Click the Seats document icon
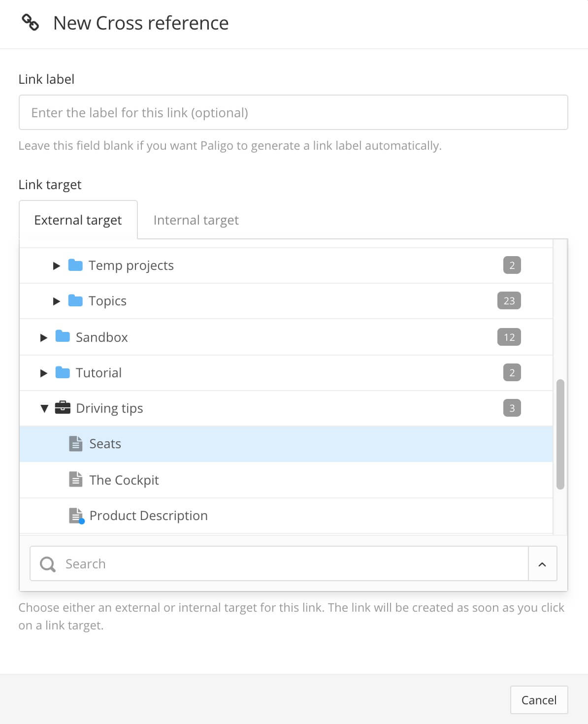This screenshot has width=588, height=724. (x=75, y=444)
